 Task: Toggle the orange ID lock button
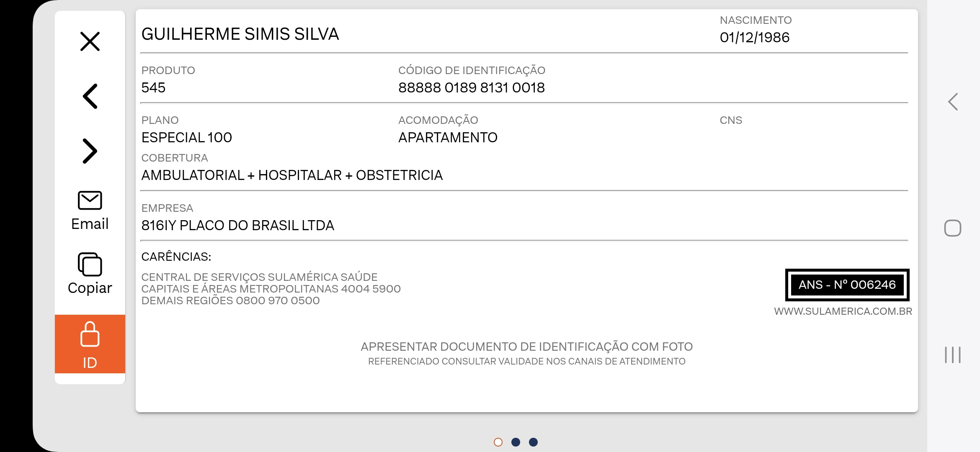(90, 344)
